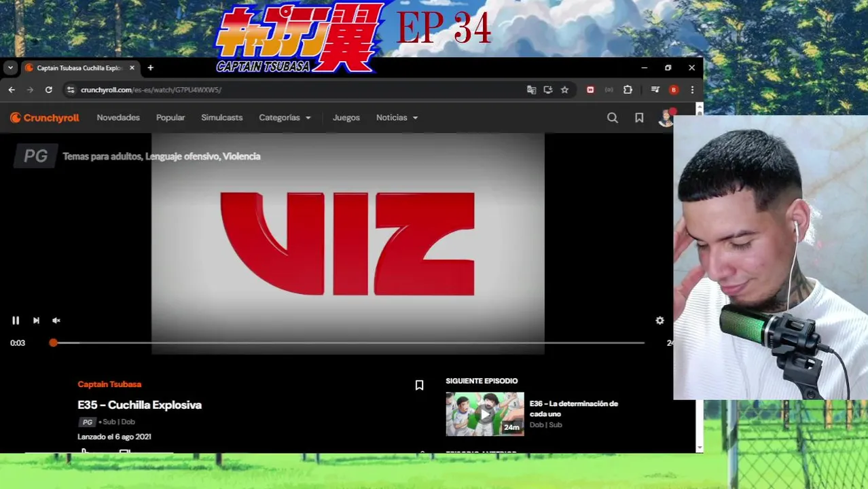Go back in browser

[12, 90]
